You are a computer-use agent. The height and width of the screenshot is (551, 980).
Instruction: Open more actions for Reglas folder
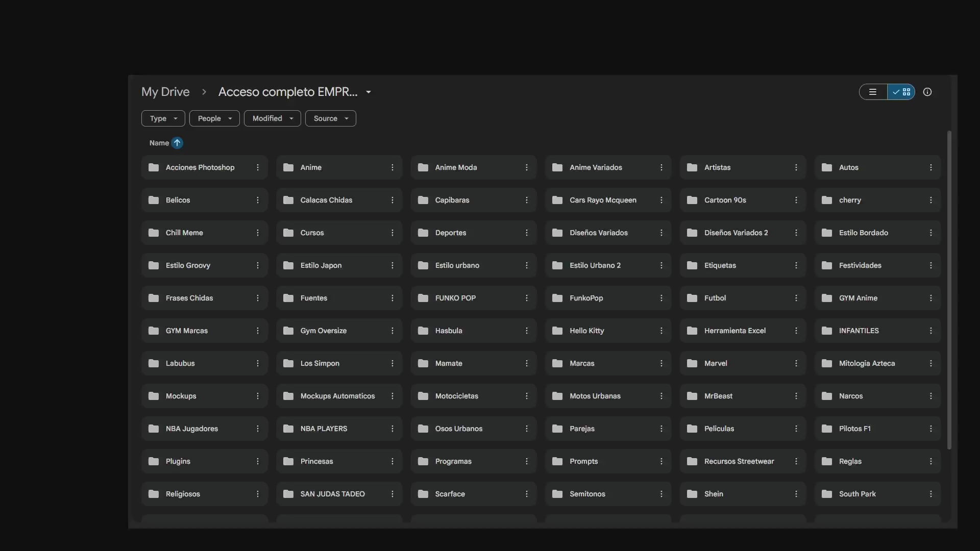coord(931,461)
